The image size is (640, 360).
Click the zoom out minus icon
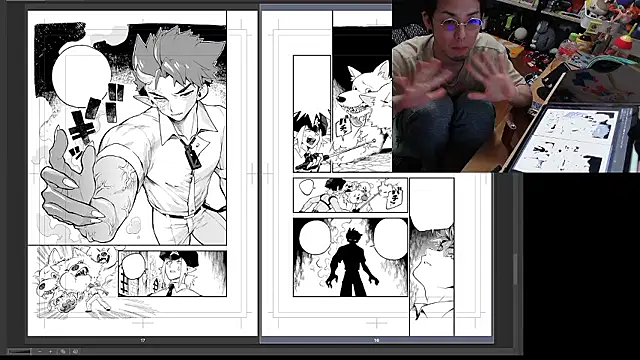click(x=40, y=351)
